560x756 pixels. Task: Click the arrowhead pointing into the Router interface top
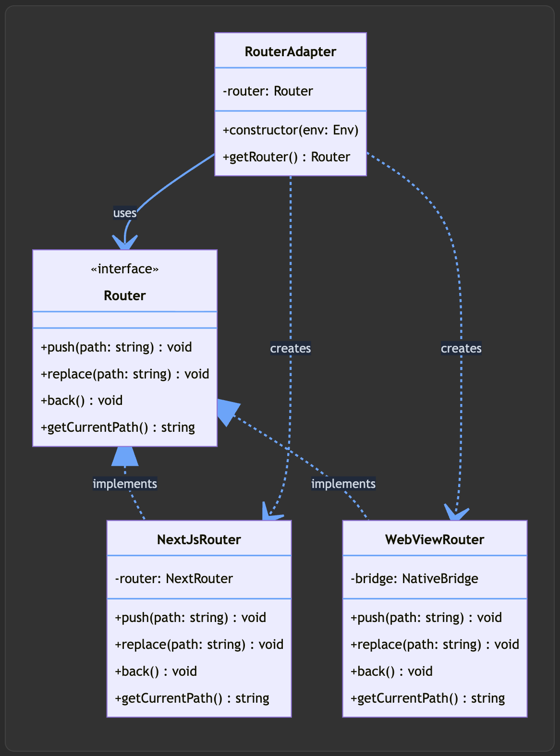[x=125, y=242]
